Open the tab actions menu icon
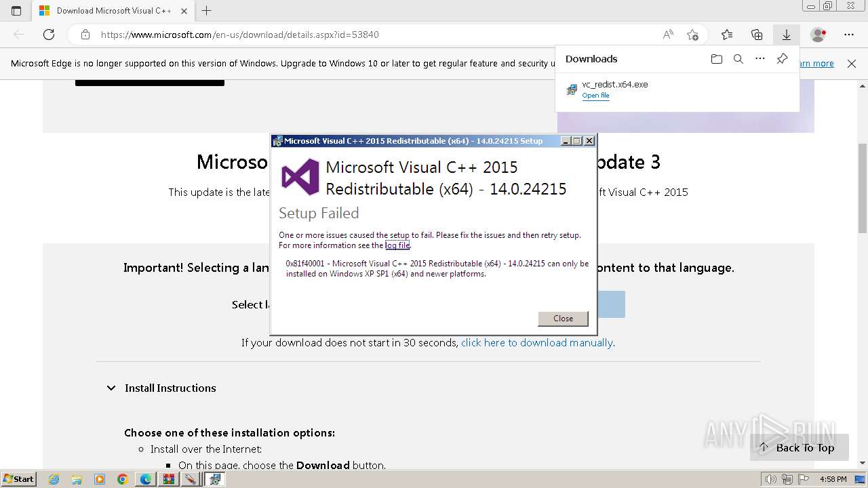This screenshot has height=488, width=868. point(16,11)
